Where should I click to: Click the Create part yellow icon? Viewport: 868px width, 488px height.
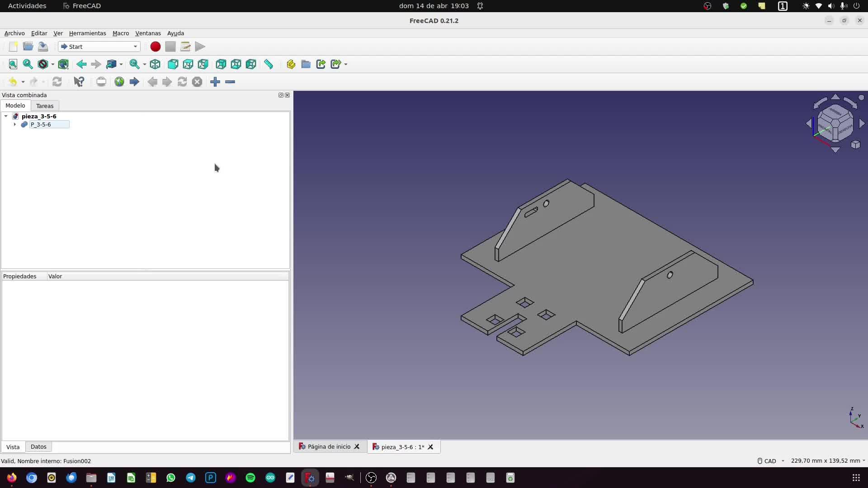pos(291,64)
